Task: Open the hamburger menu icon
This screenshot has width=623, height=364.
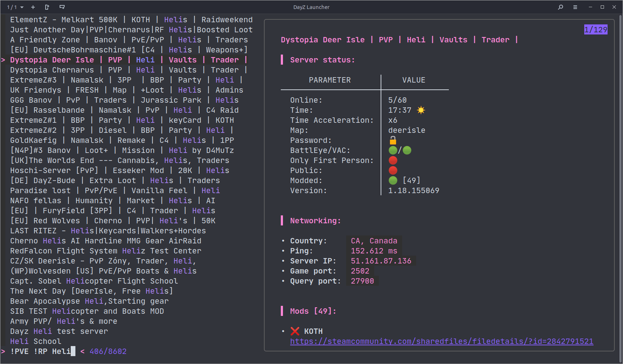Action: 575,7
